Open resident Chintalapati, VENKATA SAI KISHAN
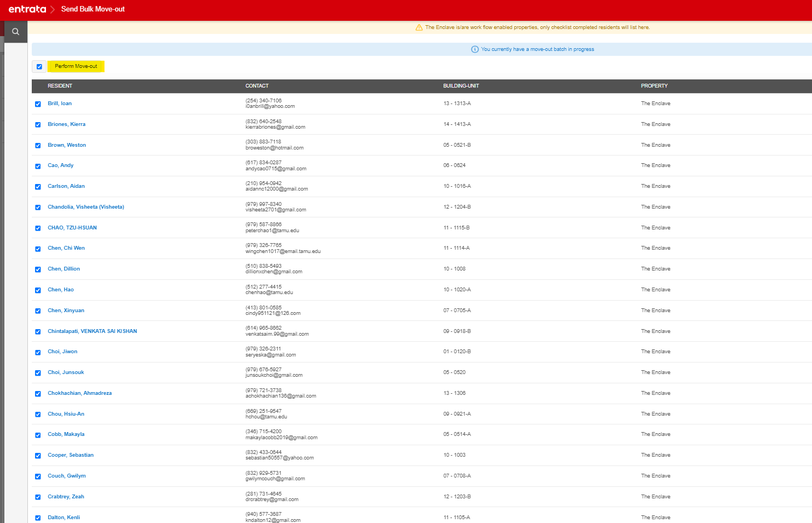 click(x=93, y=331)
